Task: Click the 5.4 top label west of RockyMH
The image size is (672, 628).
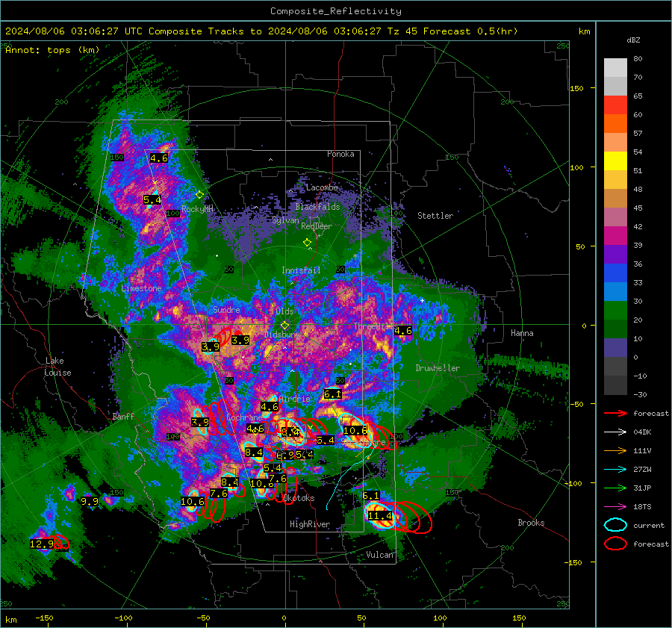Action: tap(152, 200)
